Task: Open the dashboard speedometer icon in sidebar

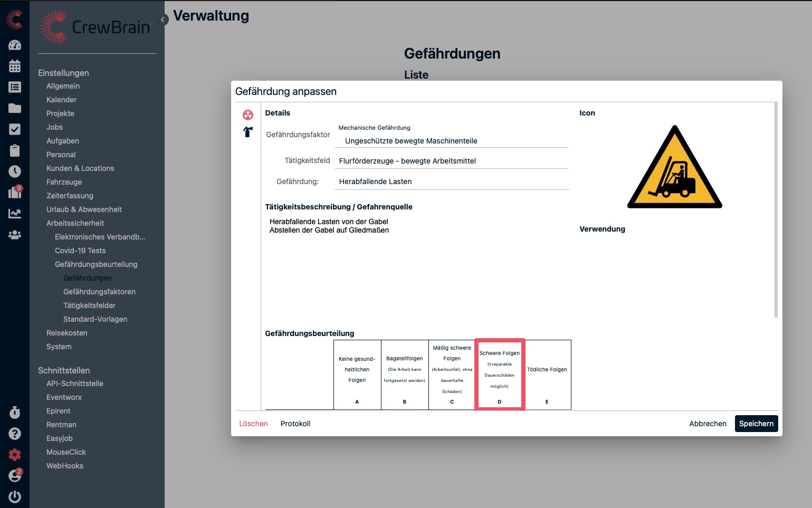Action: coord(15,45)
